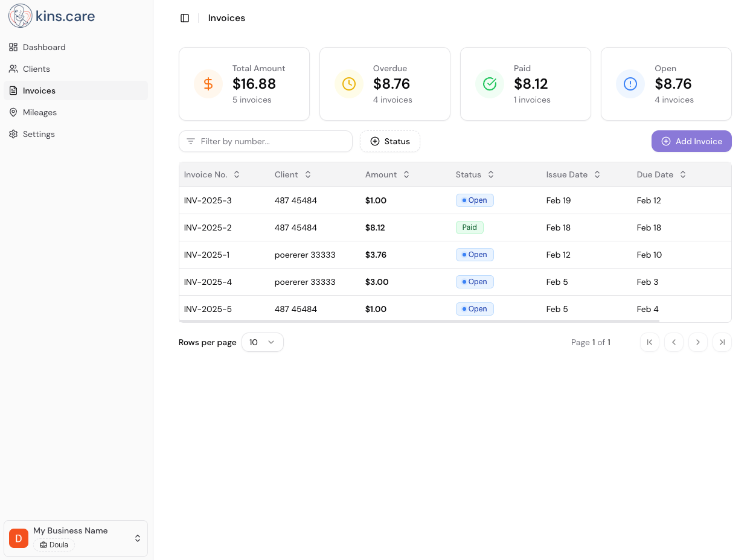
Task: Click the green checkmark icon on Paid card
Action: coord(489,84)
